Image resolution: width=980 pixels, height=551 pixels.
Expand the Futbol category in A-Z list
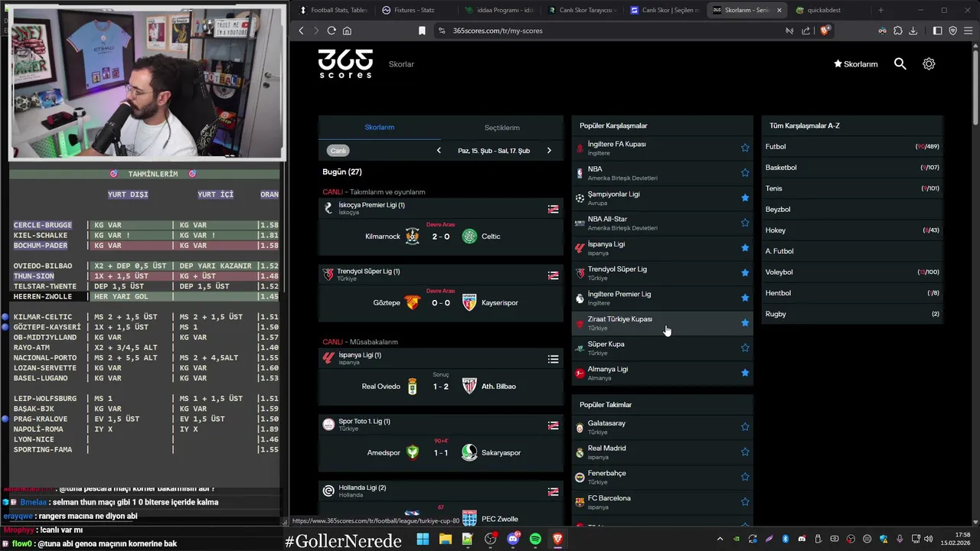[x=852, y=146]
